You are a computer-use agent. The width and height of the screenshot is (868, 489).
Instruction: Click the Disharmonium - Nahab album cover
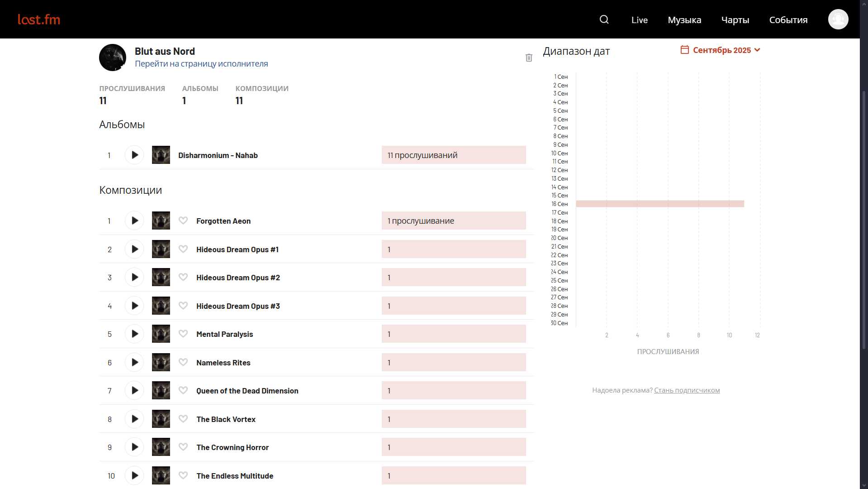pos(161,155)
